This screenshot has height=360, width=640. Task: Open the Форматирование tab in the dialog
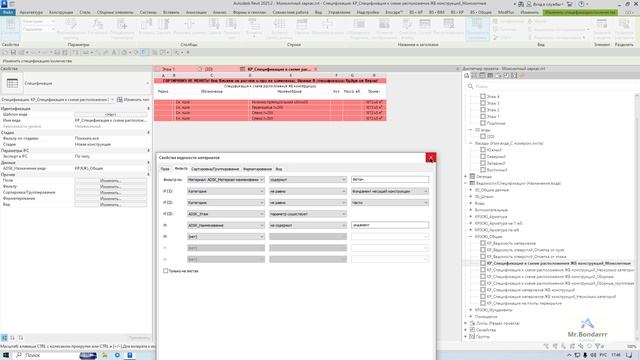pos(257,169)
